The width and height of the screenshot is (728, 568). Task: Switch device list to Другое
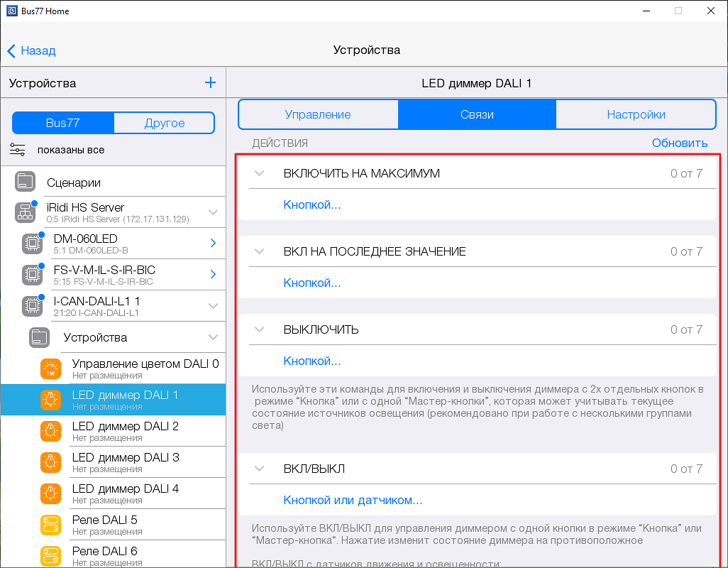165,123
